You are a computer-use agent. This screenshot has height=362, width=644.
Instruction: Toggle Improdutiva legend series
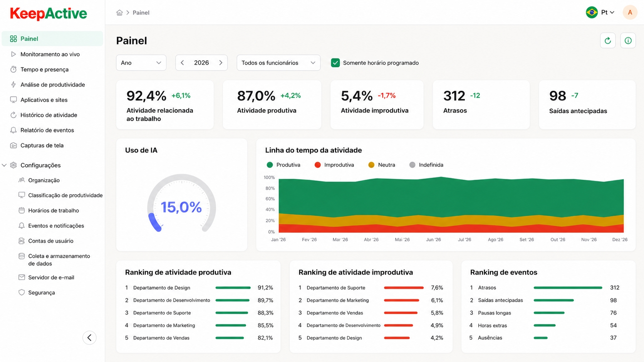[334, 165]
